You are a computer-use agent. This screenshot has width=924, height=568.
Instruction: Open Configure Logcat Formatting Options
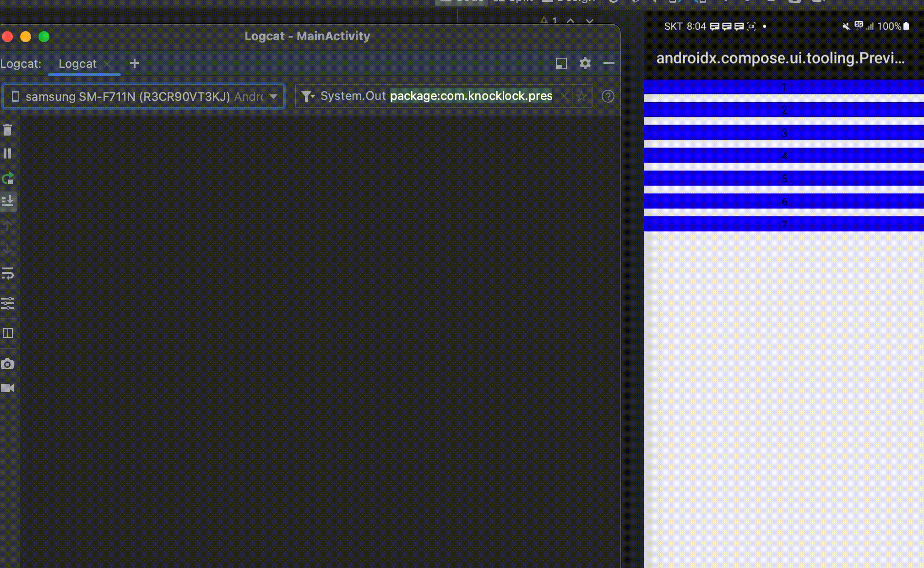pyautogui.click(x=7, y=303)
